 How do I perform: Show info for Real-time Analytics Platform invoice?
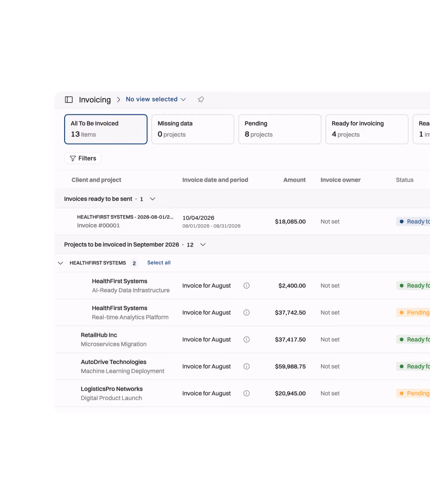[247, 313]
